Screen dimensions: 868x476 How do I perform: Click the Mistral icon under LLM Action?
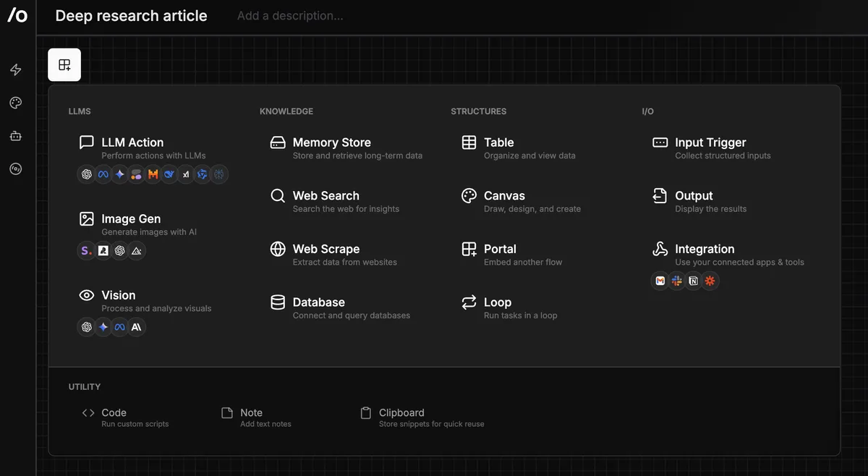pos(153,174)
